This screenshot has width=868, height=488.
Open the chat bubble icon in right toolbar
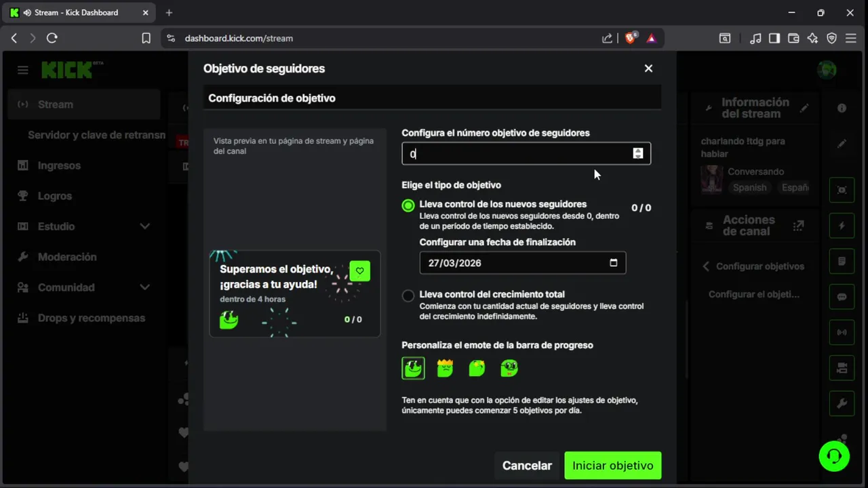tap(842, 297)
